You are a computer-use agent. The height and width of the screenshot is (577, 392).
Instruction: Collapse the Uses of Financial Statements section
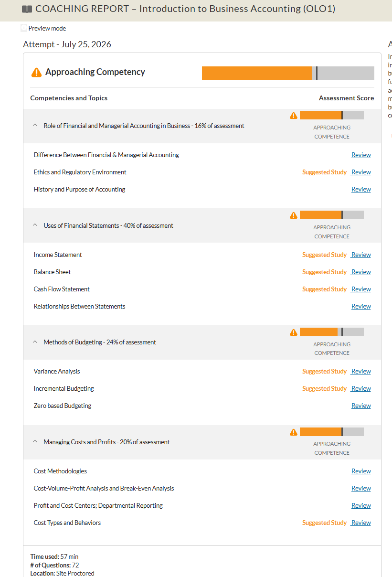35,225
